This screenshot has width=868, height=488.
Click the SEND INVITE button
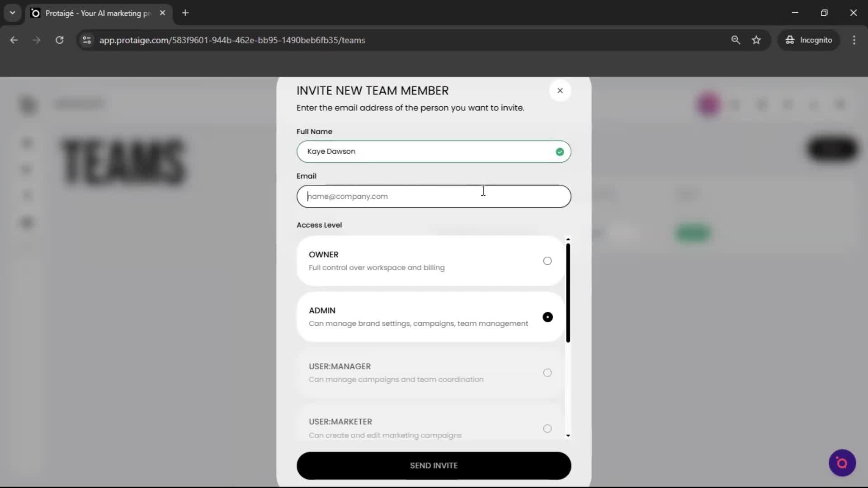point(433,465)
